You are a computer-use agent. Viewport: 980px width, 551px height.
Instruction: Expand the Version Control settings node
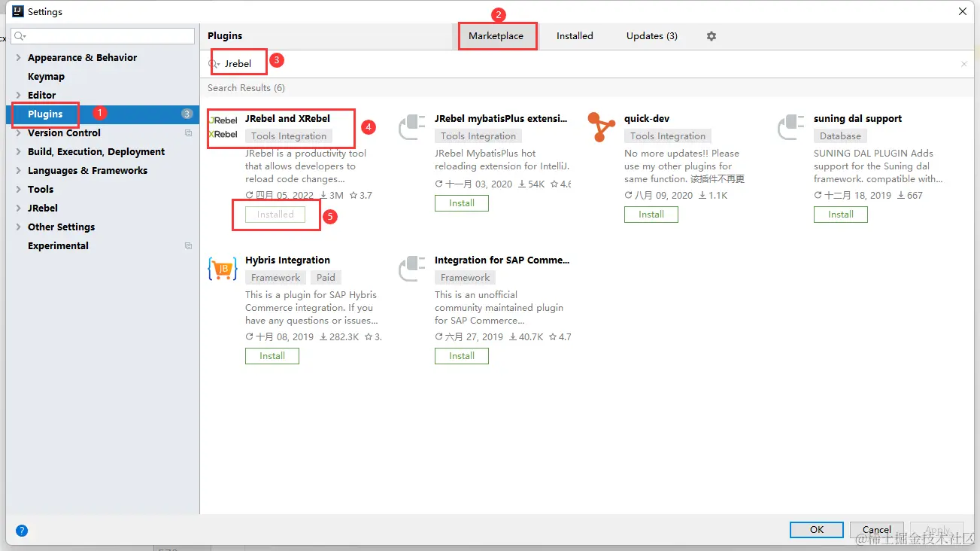point(18,133)
